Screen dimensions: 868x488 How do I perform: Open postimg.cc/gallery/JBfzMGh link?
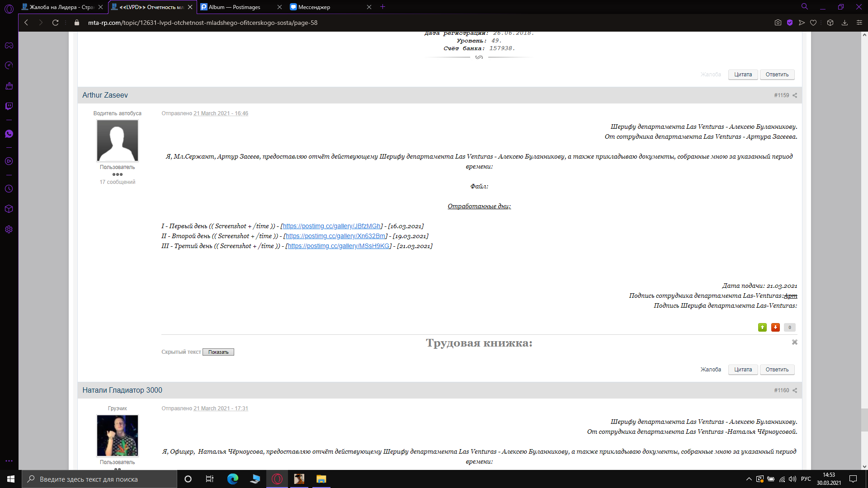coord(331,226)
